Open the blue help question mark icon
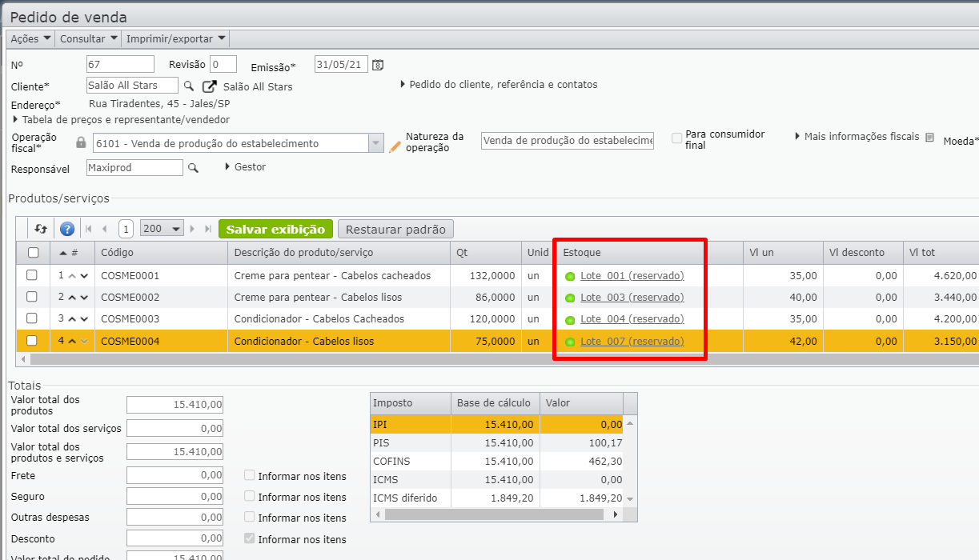 click(67, 229)
